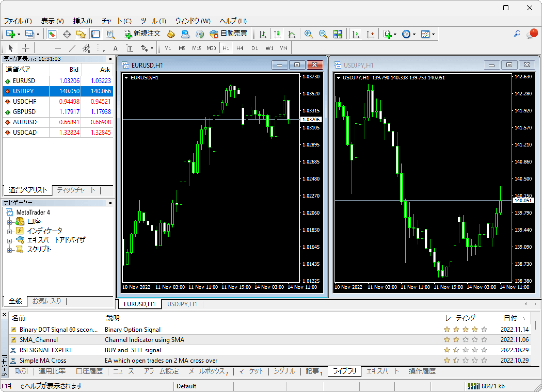Sort by 日付 column header
The height and width of the screenshot is (392, 542).
click(x=510, y=318)
